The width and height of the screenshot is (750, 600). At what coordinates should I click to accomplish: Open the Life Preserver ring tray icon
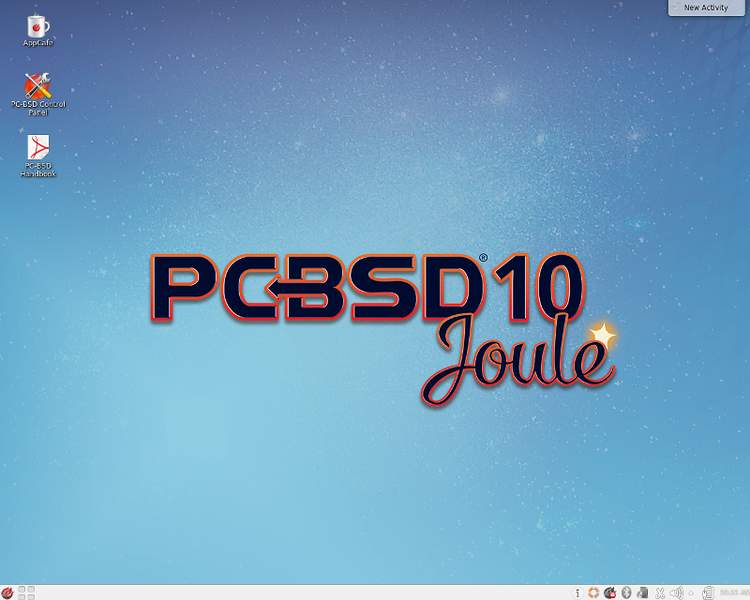point(594,593)
